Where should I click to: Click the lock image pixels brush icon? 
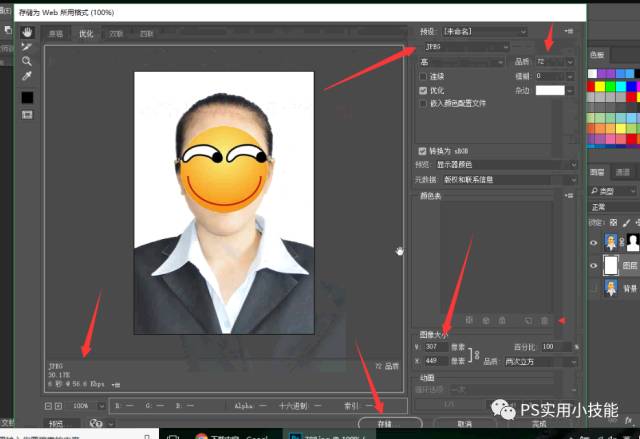pyautogui.click(x=626, y=222)
